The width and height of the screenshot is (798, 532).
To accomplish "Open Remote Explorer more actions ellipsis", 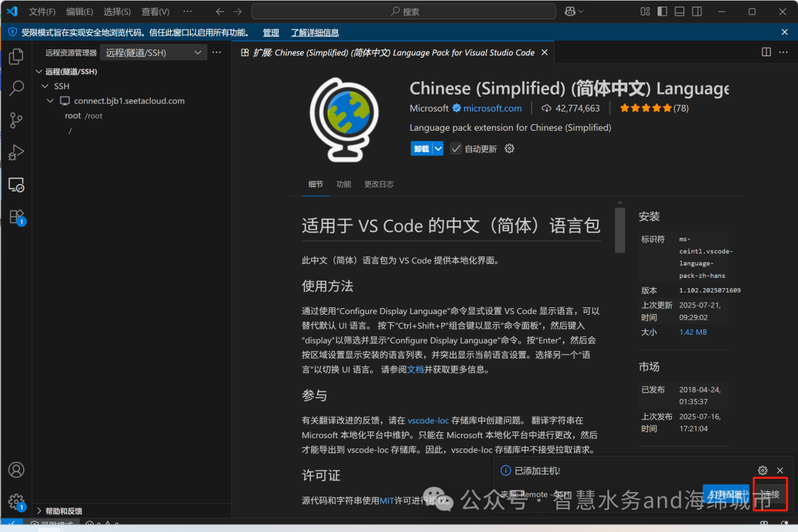I will click(x=216, y=52).
